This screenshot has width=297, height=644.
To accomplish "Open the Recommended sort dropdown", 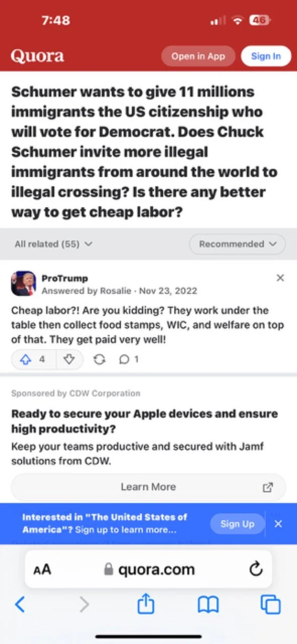I will [238, 244].
